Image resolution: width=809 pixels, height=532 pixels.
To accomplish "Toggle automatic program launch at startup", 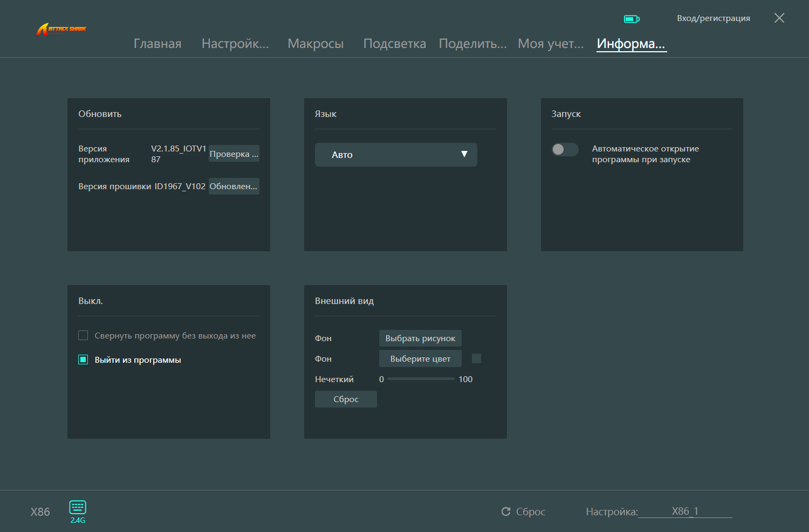I will tap(565, 149).
